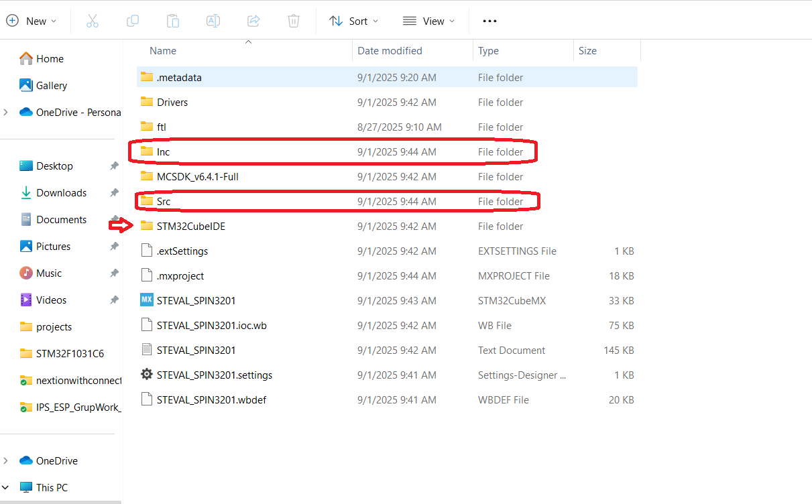Image resolution: width=812 pixels, height=504 pixels.
Task: Open the Music folder in the sidebar
Action: point(48,273)
